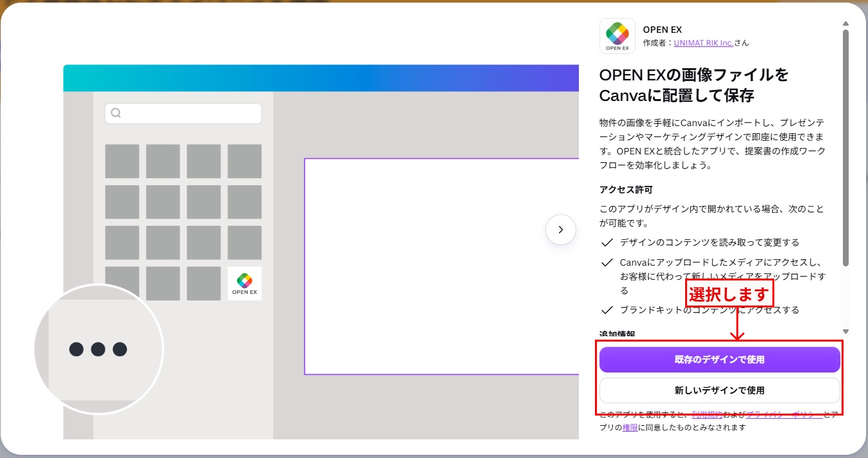Click the details panel scrollbar thumb
Image resolution: width=868 pixels, height=458 pixels.
pyautogui.click(x=846, y=148)
